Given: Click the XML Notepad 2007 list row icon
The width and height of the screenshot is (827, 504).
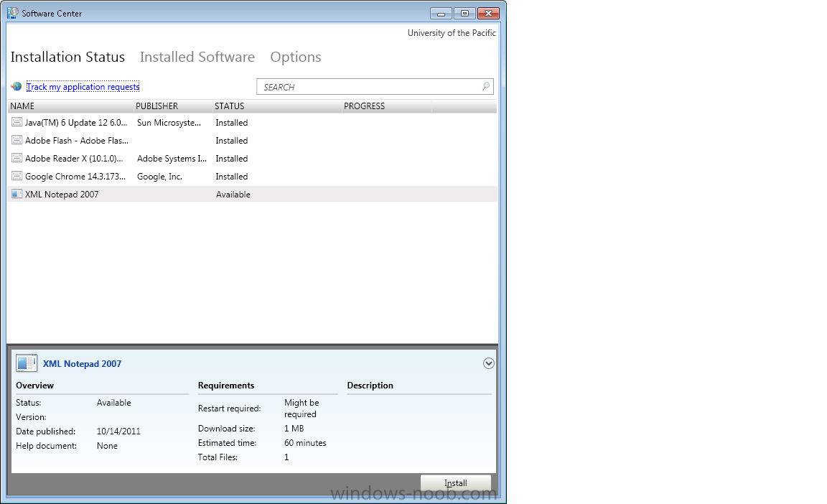Looking at the screenshot, I should click(x=17, y=194).
